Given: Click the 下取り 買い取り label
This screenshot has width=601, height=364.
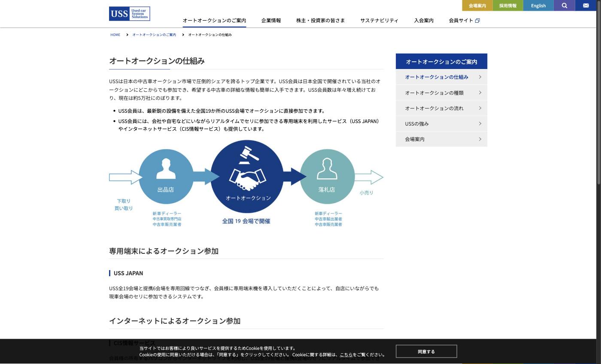Looking at the screenshot, I should 124,205.
